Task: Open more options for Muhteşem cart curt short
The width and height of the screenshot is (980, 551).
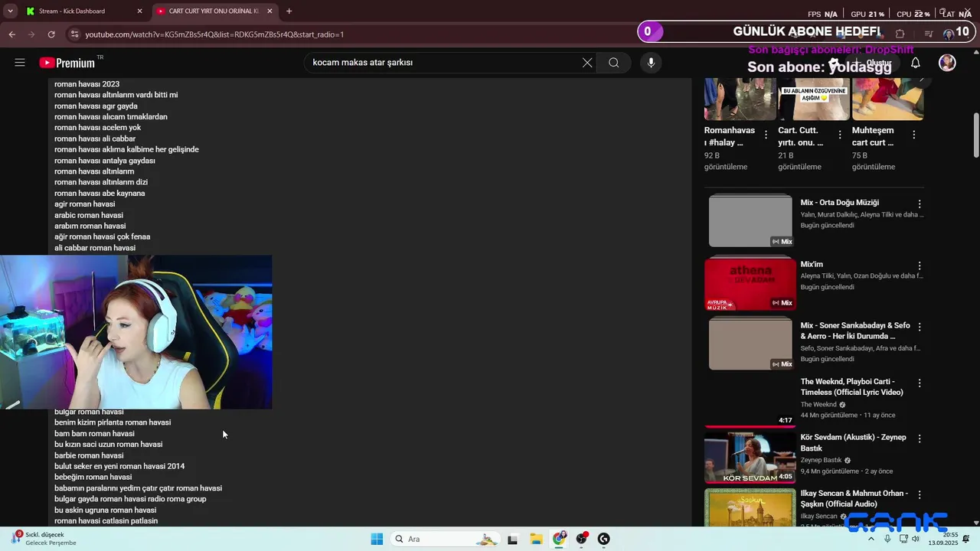Action: [x=913, y=135]
